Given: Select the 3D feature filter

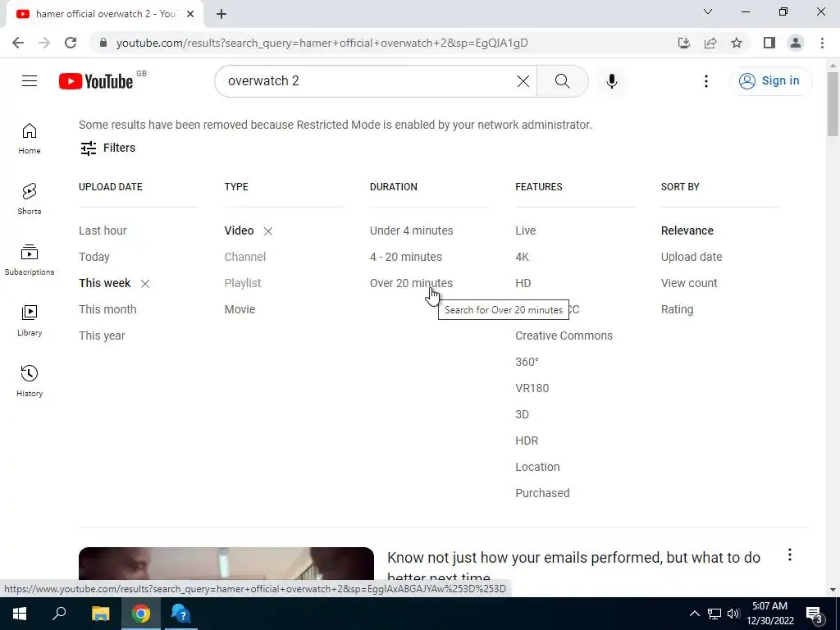Looking at the screenshot, I should (x=522, y=414).
